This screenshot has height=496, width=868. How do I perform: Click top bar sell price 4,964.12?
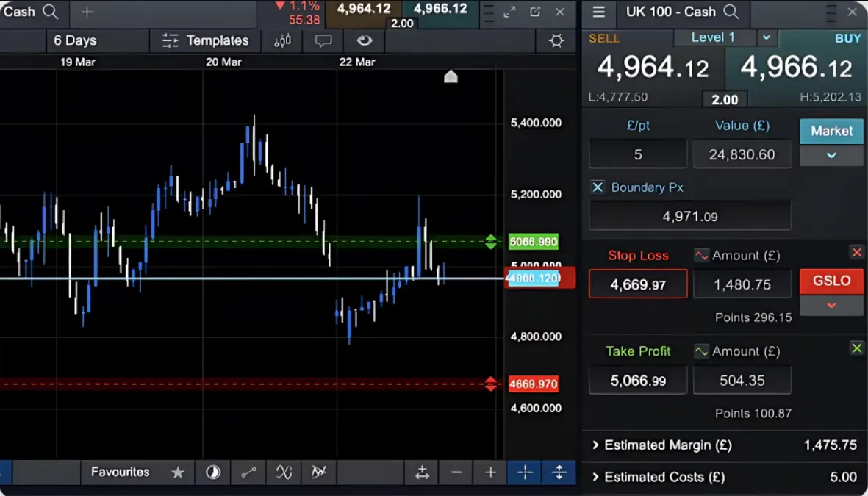(364, 9)
